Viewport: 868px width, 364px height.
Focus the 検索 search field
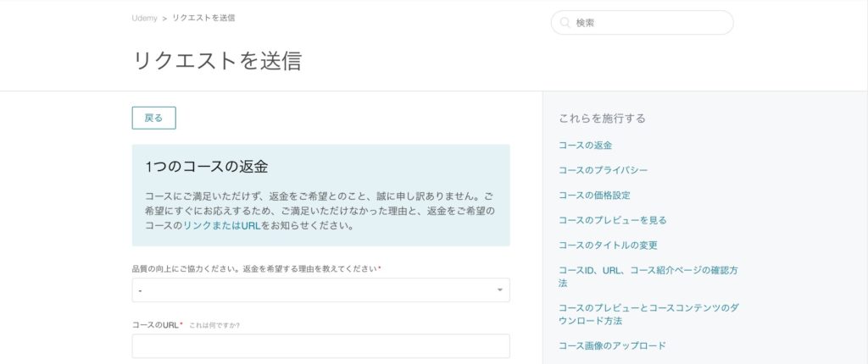click(643, 23)
